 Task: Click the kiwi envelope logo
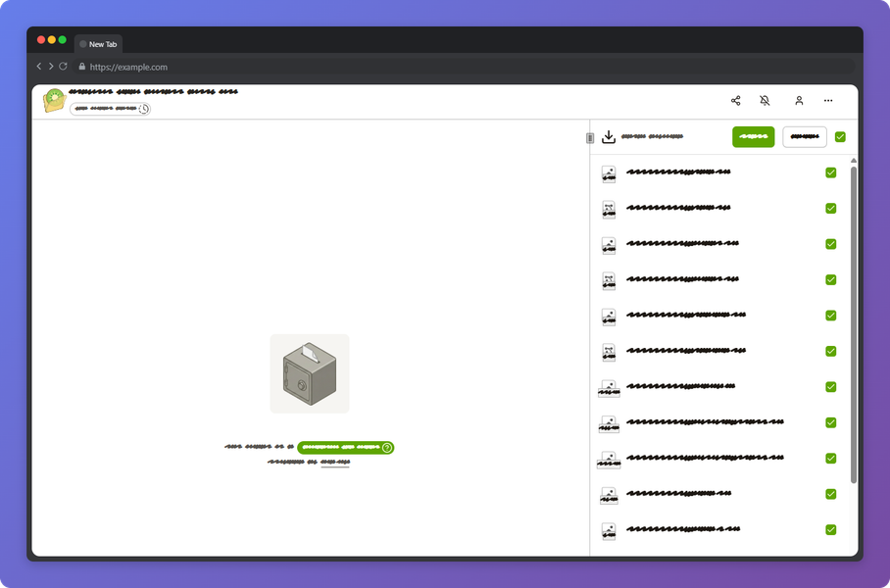click(55, 101)
